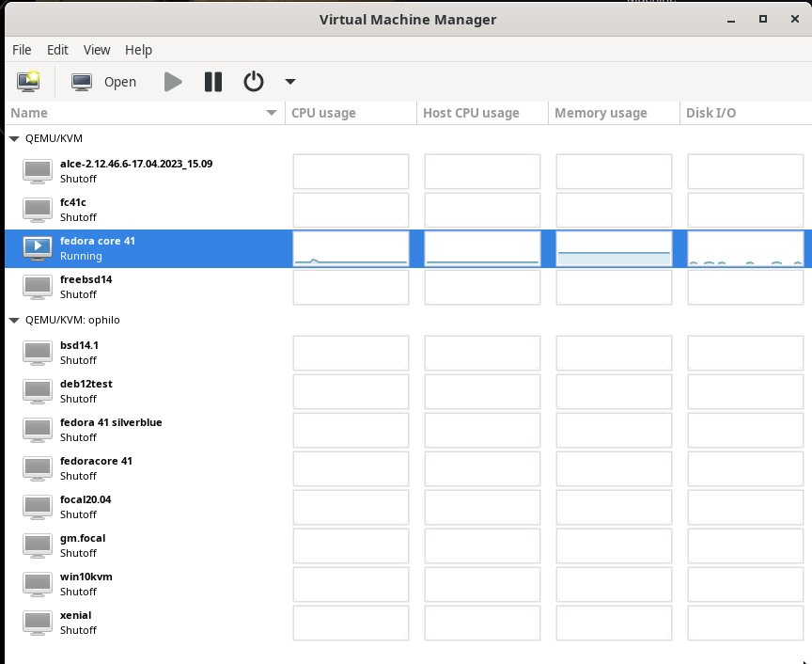Click the empty CPU graph for win10kvm
812x664 pixels.
(x=351, y=584)
